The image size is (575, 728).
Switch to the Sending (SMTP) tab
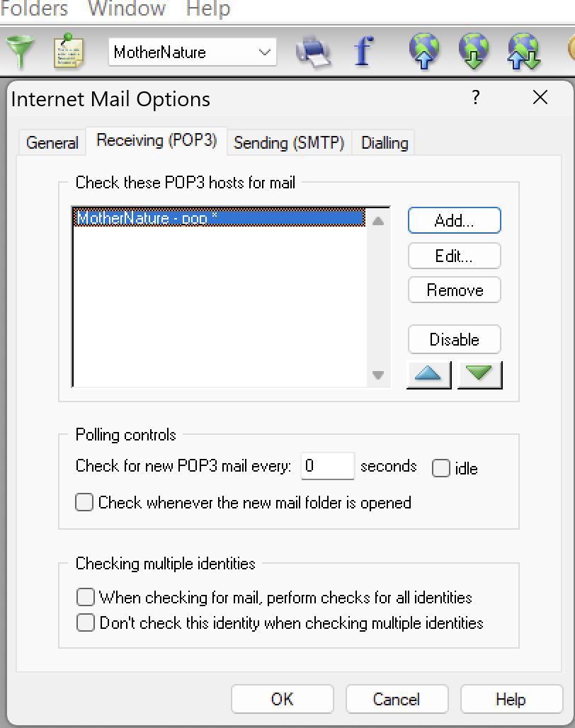pos(289,142)
